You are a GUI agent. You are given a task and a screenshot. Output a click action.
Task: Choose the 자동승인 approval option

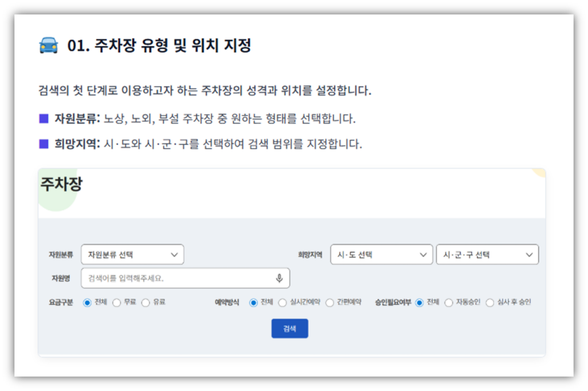click(x=448, y=303)
